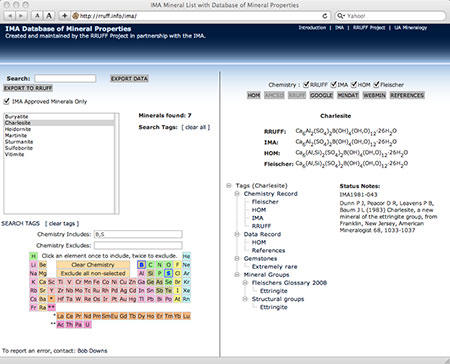Viewport: 450px width, 364px height.
Task: Collapse the Structural groups tree node
Action: [x=245, y=299]
